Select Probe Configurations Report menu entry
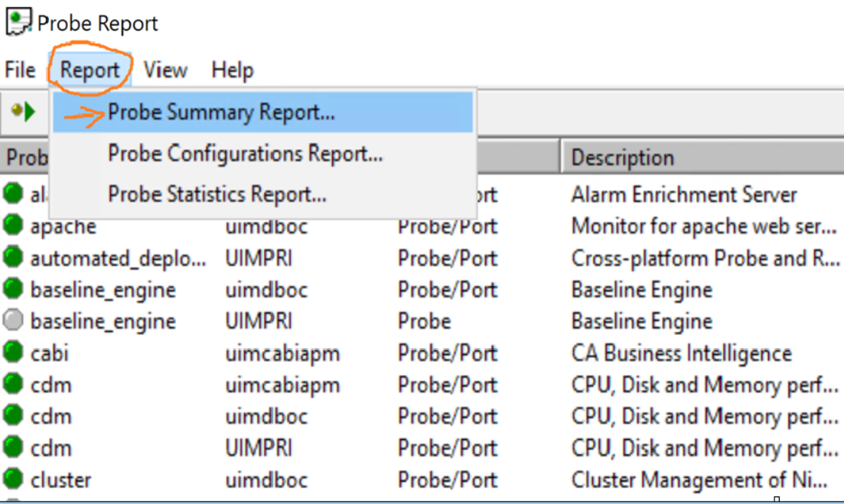 (x=245, y=154)
